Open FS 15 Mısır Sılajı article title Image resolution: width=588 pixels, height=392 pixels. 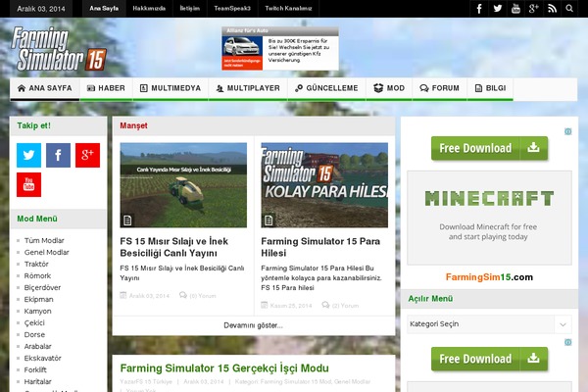click(174, 247)
